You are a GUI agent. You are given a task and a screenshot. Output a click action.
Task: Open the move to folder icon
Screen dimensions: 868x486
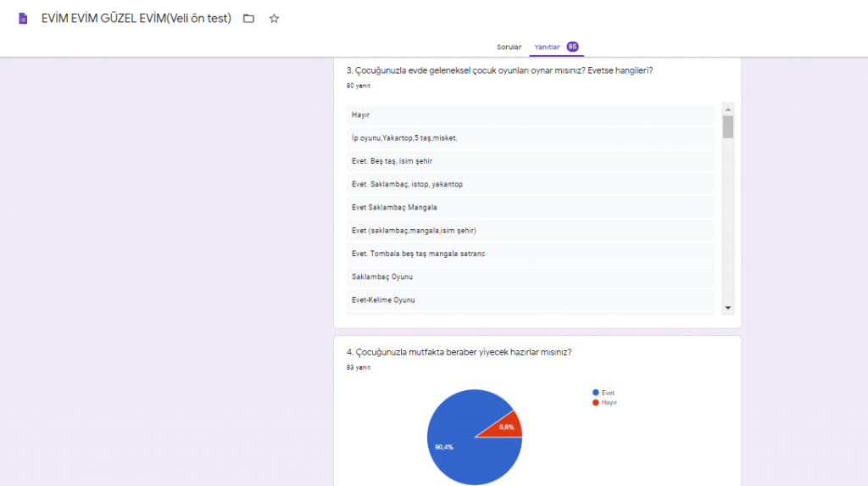248,19
